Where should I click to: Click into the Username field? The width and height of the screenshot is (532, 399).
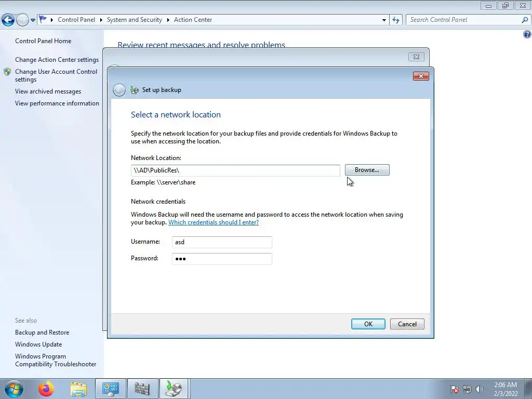pyautogui.click(x=222, y=242)
